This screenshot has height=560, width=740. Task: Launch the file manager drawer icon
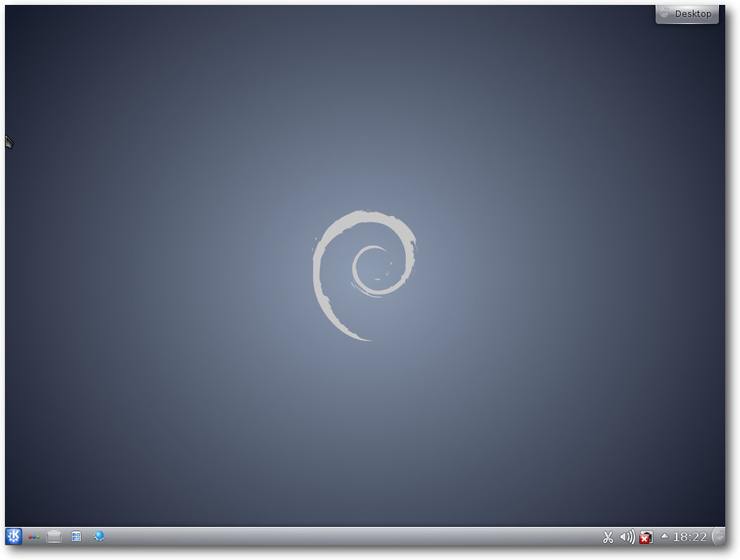(x=76, y=536)
